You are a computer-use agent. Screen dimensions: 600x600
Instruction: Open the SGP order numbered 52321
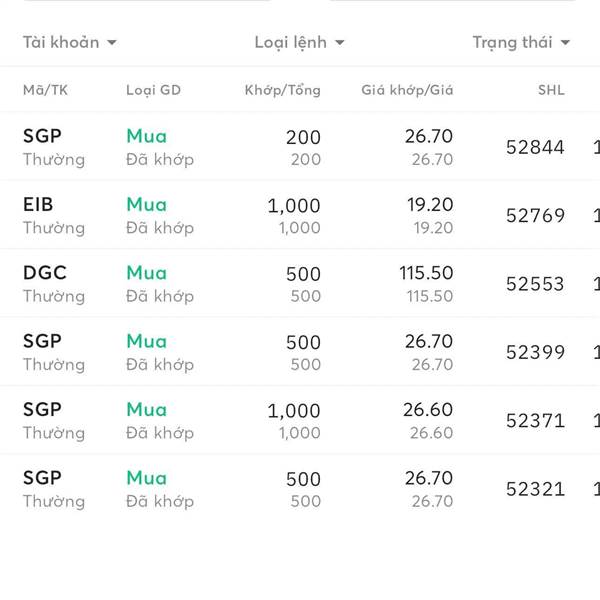[x=300, y=489]
